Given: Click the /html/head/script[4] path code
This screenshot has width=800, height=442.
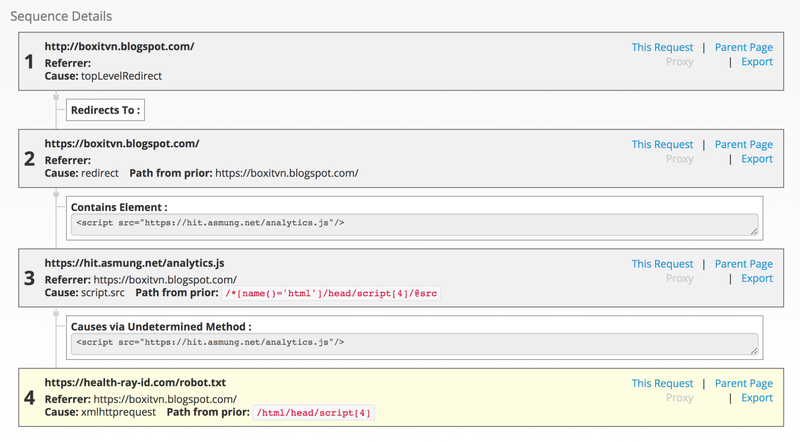Looking at the screenshot, I should (313, 413).
